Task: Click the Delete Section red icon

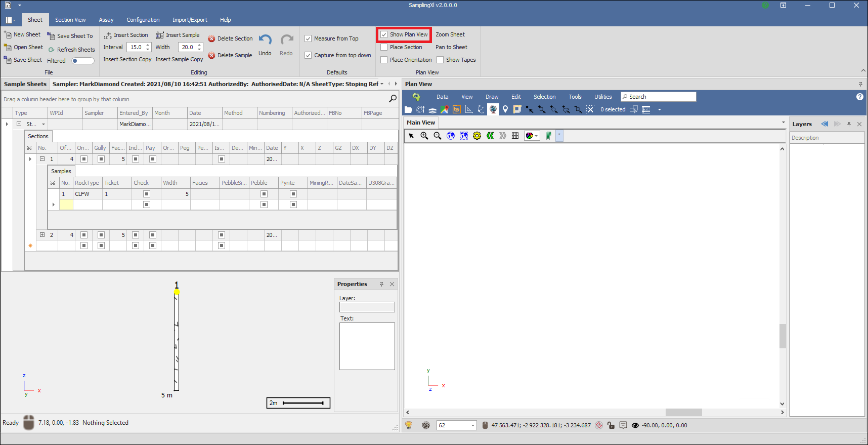Action: (211, 39)
